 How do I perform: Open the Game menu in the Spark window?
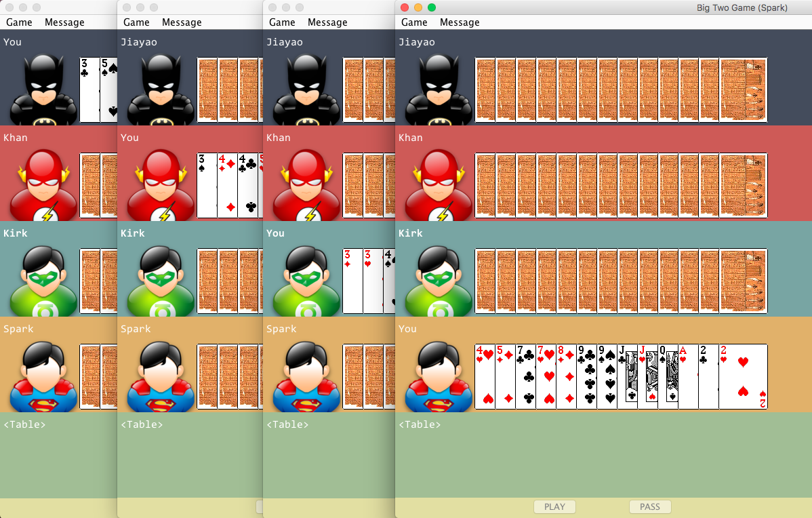pyautogui.click(x=414, y=22)
